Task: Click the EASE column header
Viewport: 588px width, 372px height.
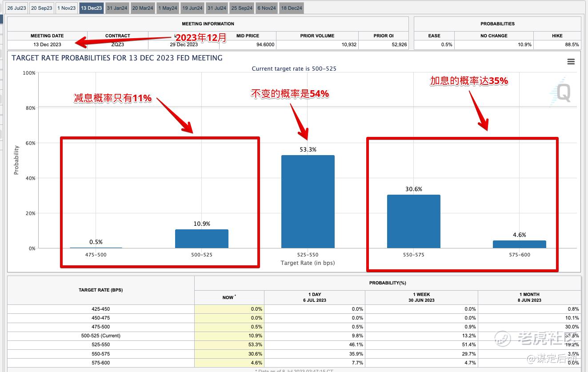Action: point(434,36)
